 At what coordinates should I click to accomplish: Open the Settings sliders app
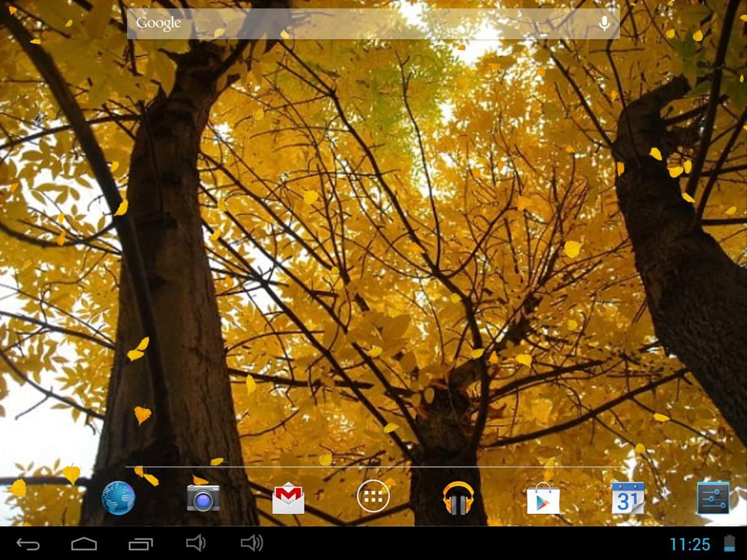tap(713, 498)
